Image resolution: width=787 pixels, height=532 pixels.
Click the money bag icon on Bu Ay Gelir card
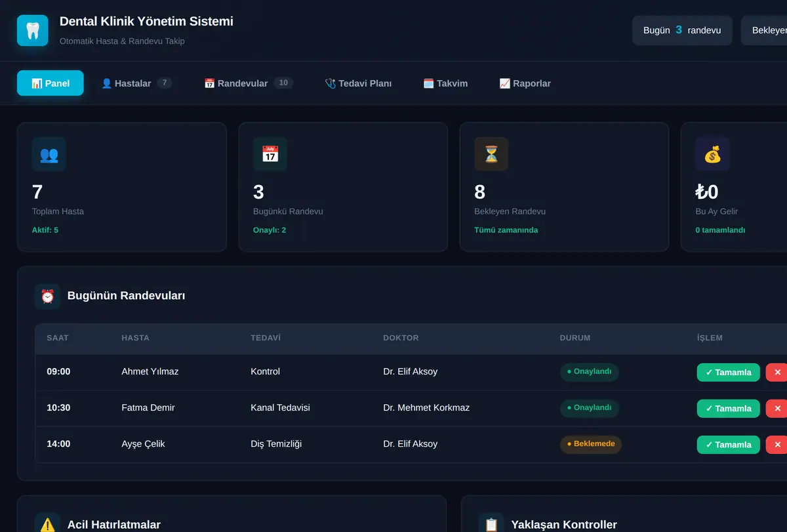[x=712, y=154]
